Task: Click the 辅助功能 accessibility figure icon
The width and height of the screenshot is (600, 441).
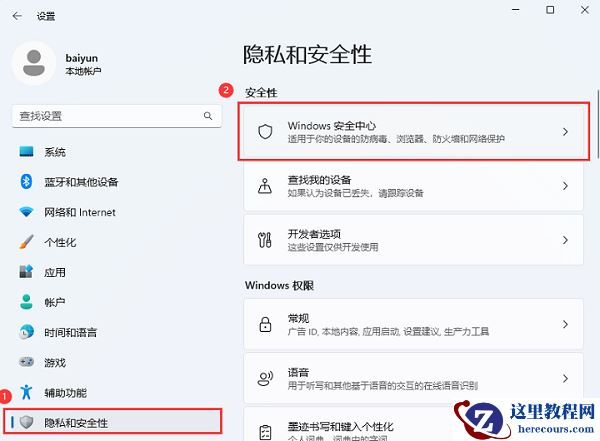Action: [x=26, y=392]
